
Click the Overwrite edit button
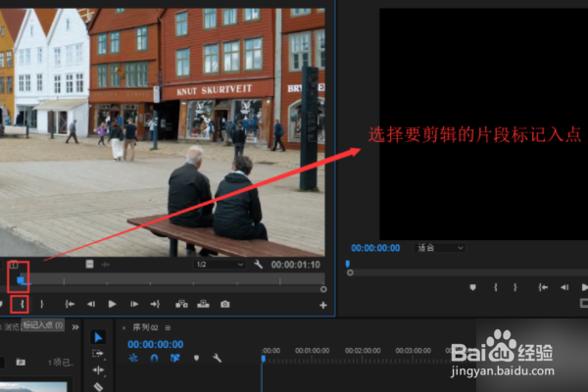click(203, 304)
